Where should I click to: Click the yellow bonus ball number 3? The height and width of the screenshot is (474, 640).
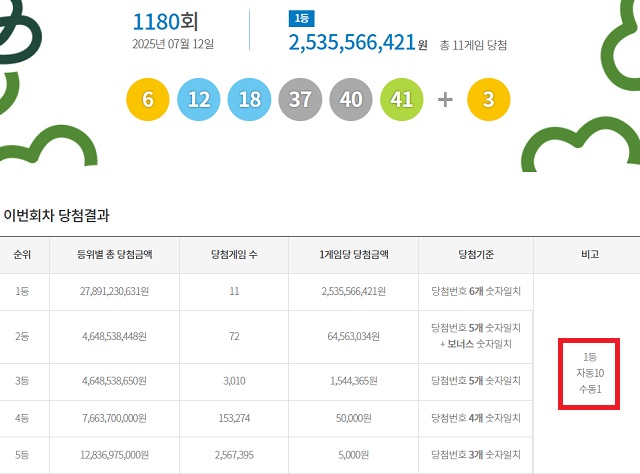click(x=489, y=100)
